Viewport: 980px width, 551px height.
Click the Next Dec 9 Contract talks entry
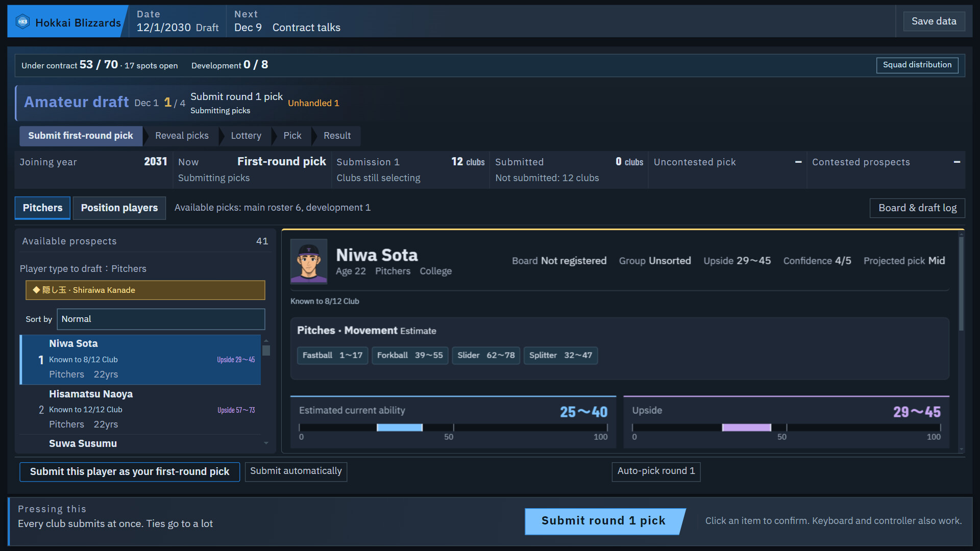[x=287, y=21]
